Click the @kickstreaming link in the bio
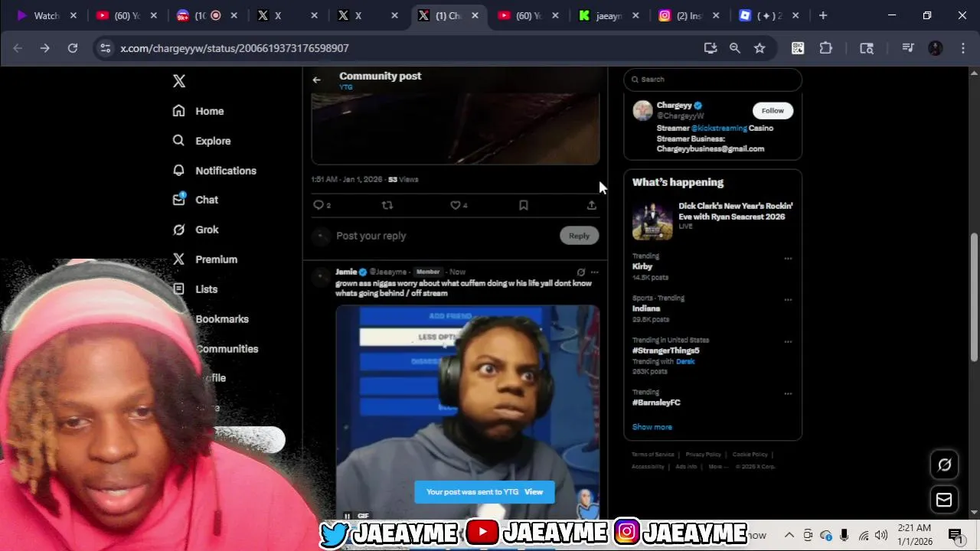Viewport: 980px width, 551px height. 719,128
